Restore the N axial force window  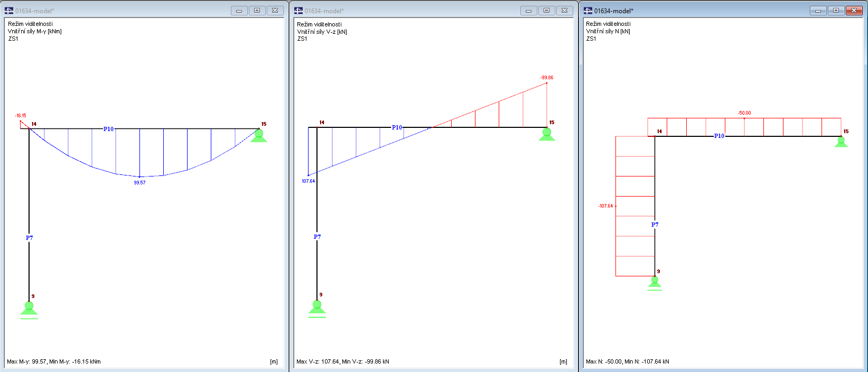pyautogui.click(x=836, y=11)
